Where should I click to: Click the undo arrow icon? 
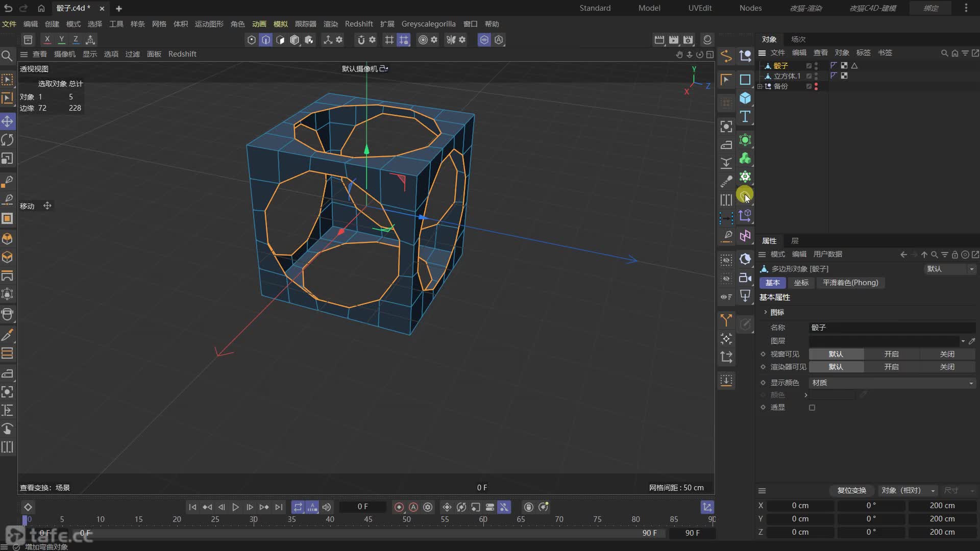coord(8,8)
